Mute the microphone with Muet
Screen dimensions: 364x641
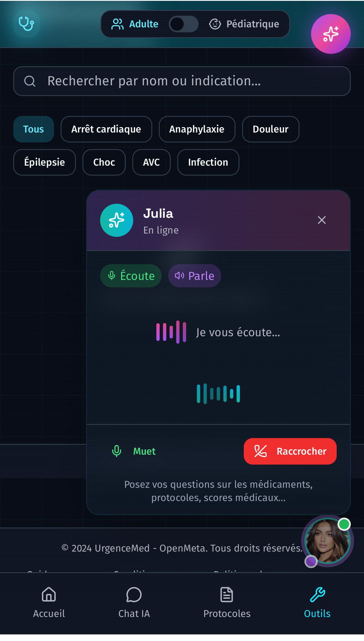coord(134,451)
